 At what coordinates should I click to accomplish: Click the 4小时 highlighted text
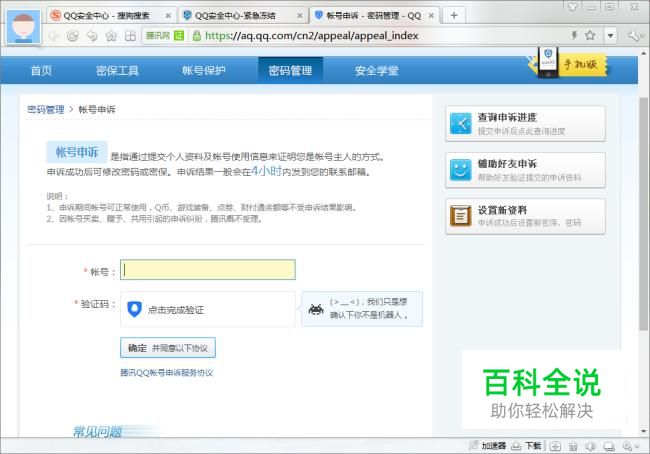[x=267, y=170]
